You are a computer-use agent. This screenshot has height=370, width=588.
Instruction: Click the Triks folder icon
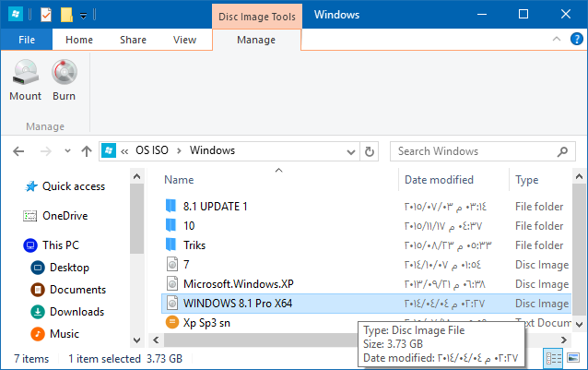tap(171, 245)
